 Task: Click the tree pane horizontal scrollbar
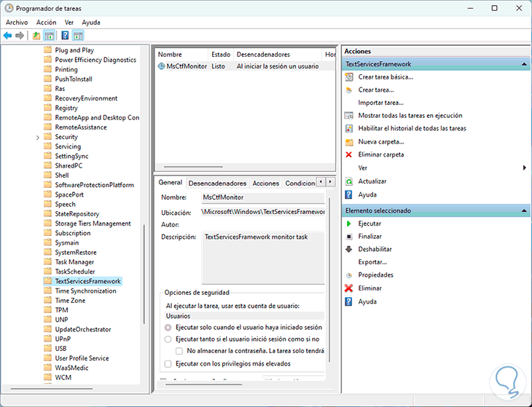(x=52, y=389)
